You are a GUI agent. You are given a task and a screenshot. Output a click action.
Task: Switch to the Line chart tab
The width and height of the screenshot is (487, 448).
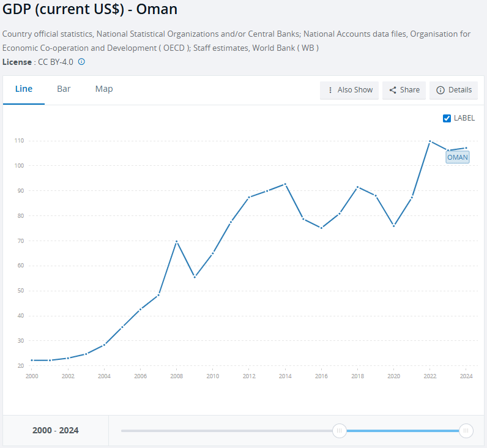[x=24, y=89]
